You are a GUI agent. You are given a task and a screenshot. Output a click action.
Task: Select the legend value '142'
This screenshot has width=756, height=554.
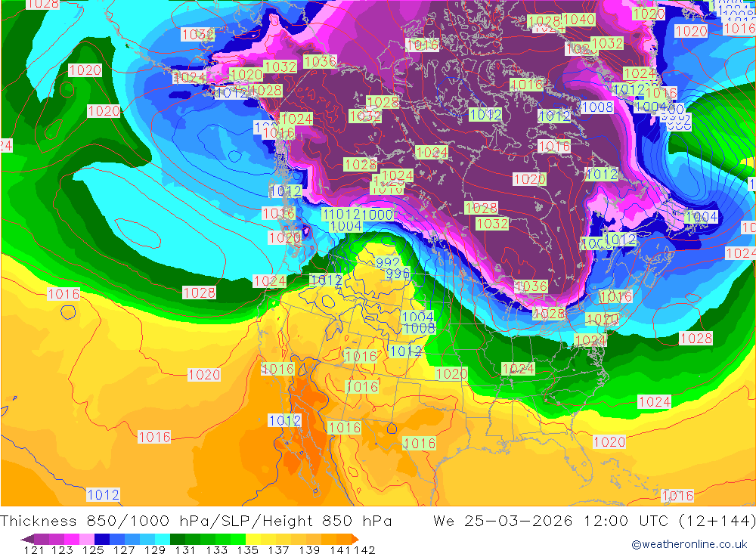pyautogui.click(x=364, y=550)
